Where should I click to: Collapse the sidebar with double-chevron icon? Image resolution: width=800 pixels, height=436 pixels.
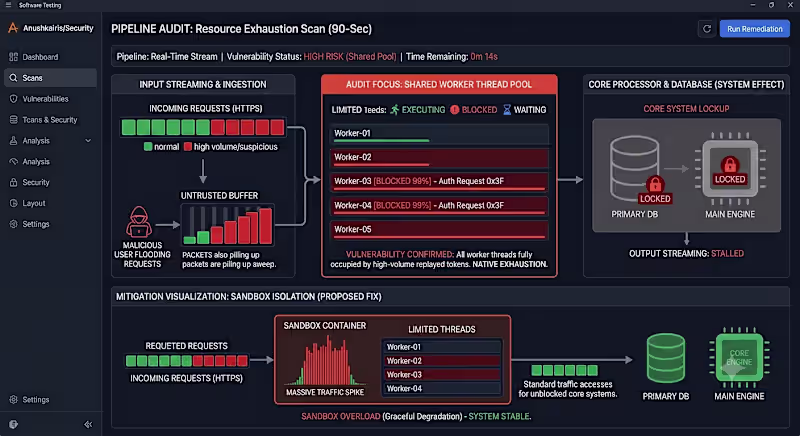click(x=88, y=424)
